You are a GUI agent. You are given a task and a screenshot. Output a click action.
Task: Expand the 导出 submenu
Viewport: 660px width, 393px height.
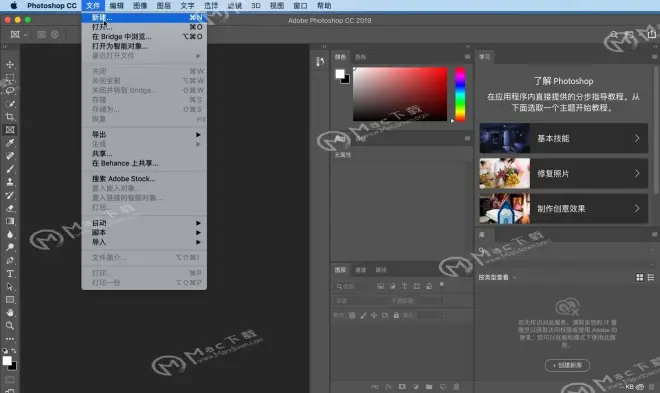click(144, 135)
